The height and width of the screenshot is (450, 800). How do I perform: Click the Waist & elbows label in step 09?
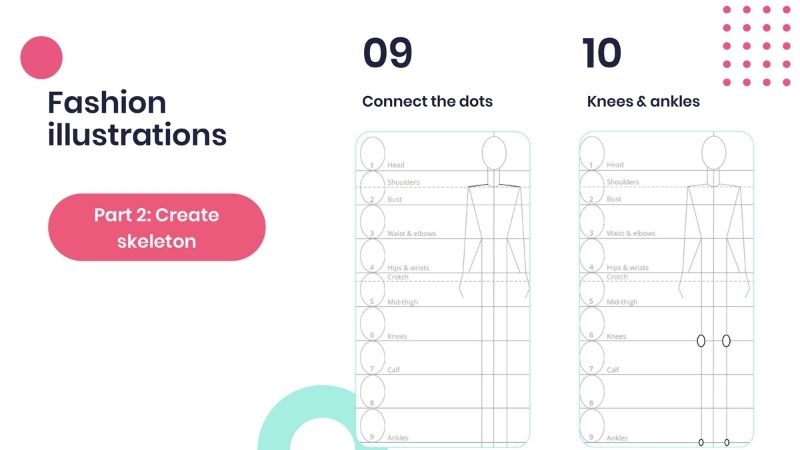pyautogui.click(x=410, y=233)
